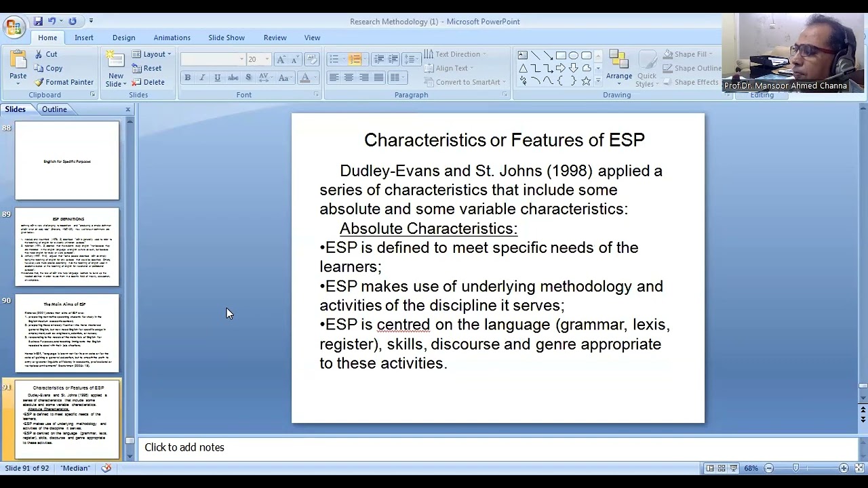Paste clipboard contents

pyautogui.click(x=18, y=67)
